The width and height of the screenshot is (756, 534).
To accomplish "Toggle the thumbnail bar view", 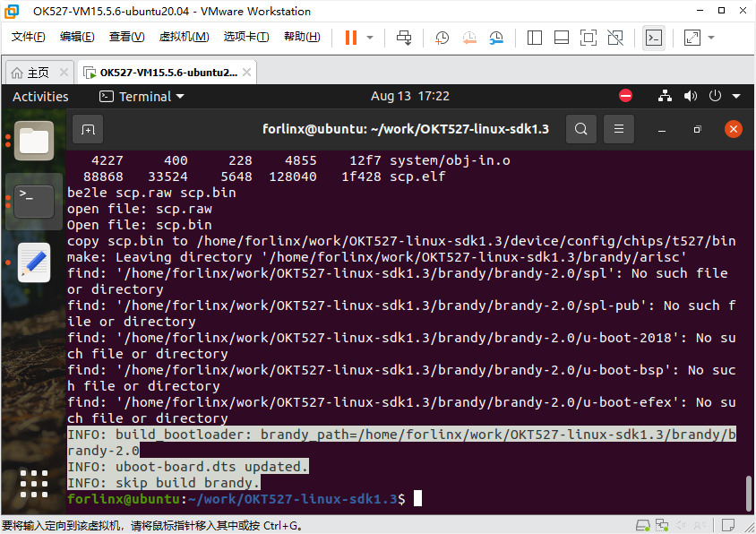I will (562, 38).
